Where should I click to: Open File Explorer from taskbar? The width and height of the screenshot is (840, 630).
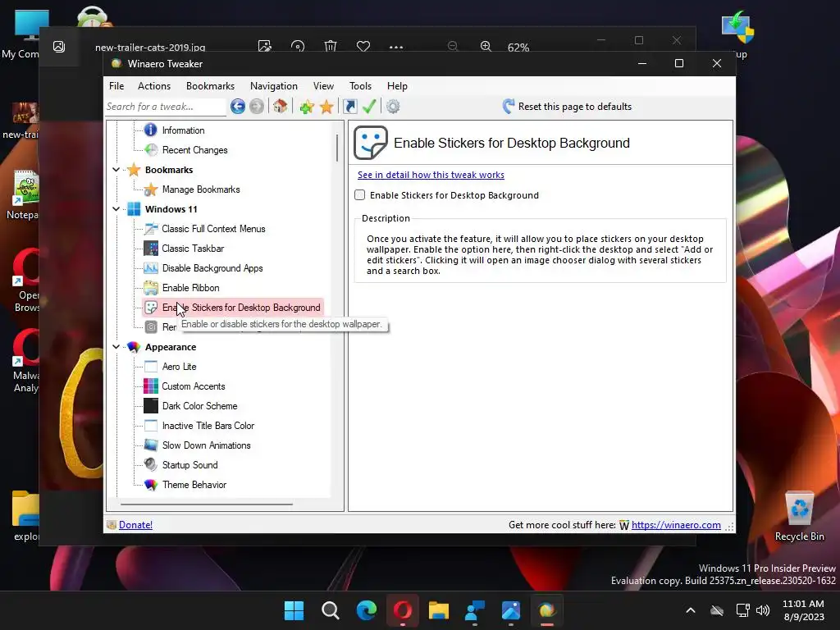[439, 610]
